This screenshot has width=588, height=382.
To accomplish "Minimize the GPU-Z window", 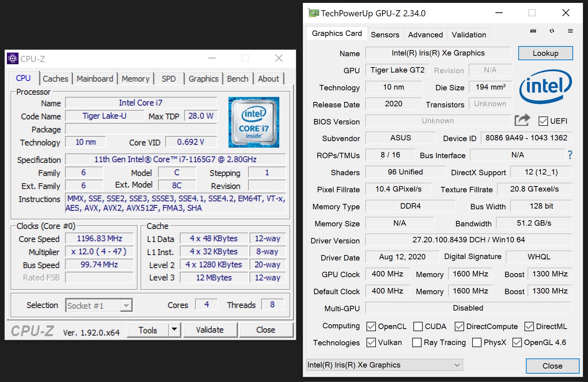I will [x=499, y=13].
